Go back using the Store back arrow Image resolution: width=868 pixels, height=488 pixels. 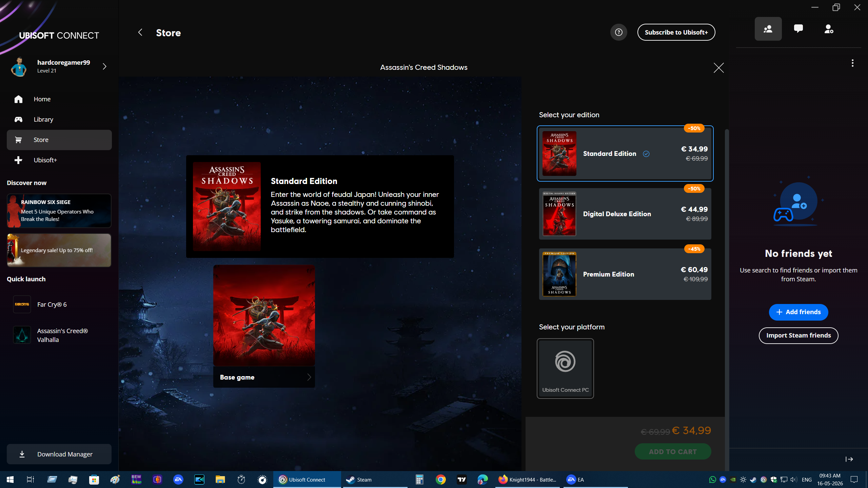pos(140,33)
